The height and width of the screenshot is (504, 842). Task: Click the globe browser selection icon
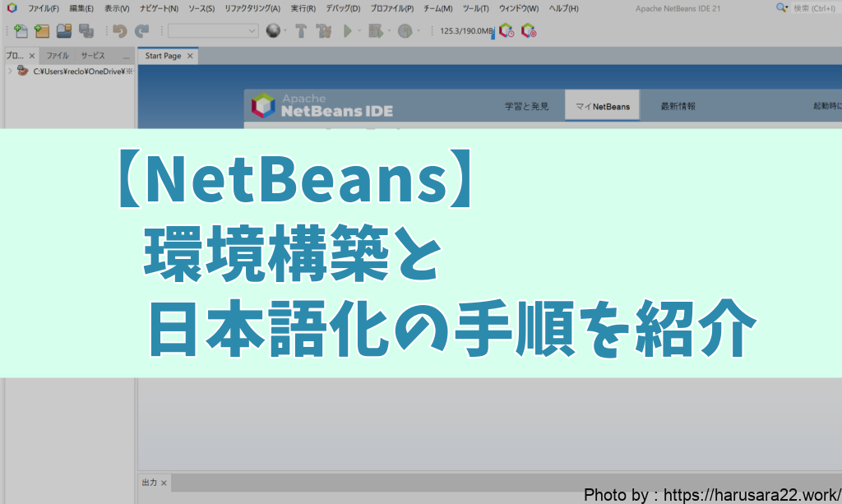[x=273, y=31]
